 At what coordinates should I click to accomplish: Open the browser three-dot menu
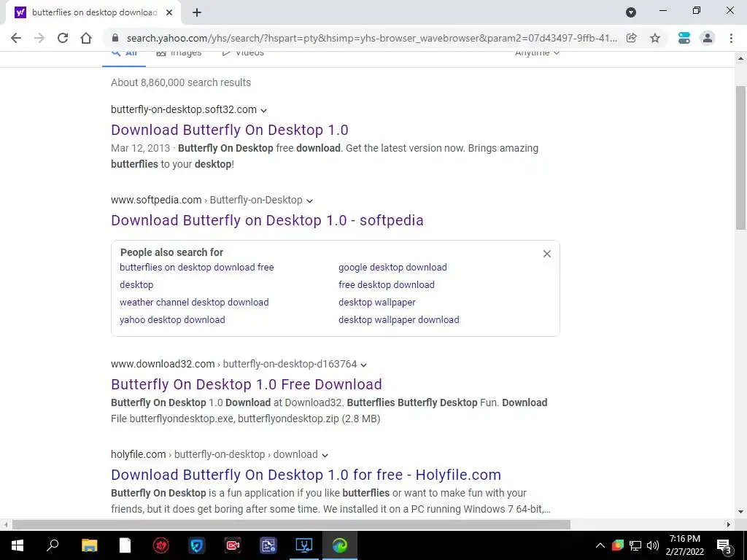(x=731, y=38)
